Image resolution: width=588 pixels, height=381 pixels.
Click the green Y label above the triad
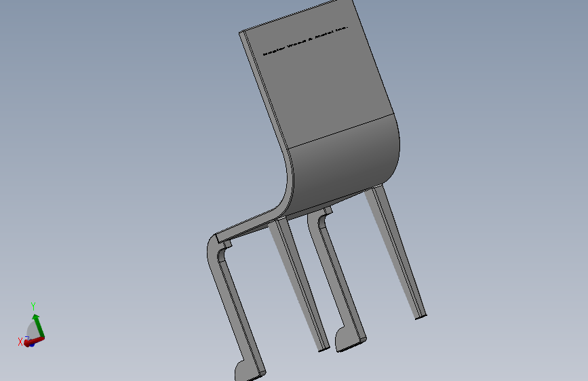pos(33,306)
